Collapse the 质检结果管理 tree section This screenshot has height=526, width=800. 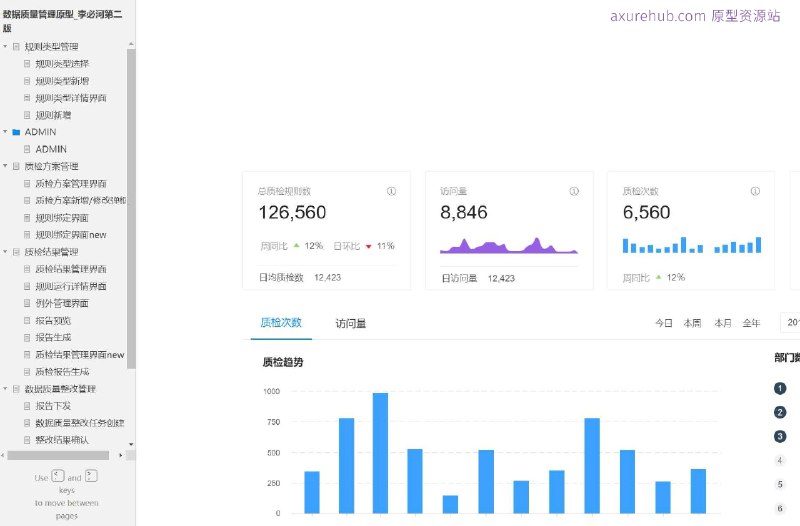pyautogui.click(x=5, y=252)
